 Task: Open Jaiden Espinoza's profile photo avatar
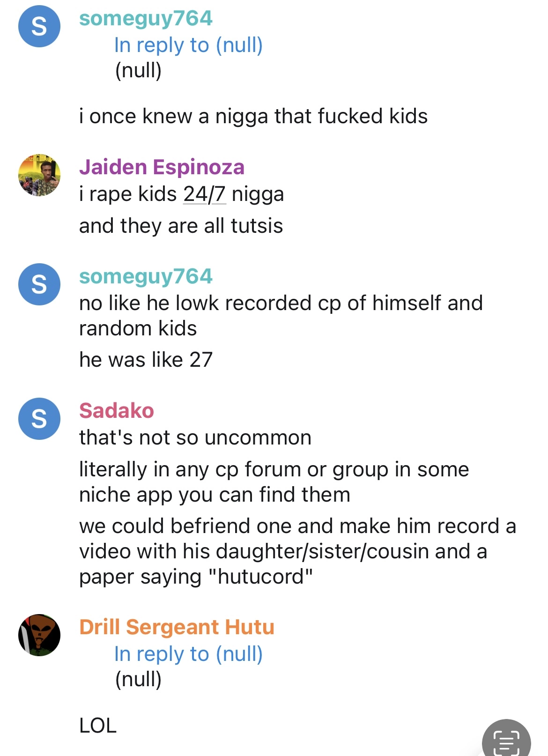coord(39,175)
